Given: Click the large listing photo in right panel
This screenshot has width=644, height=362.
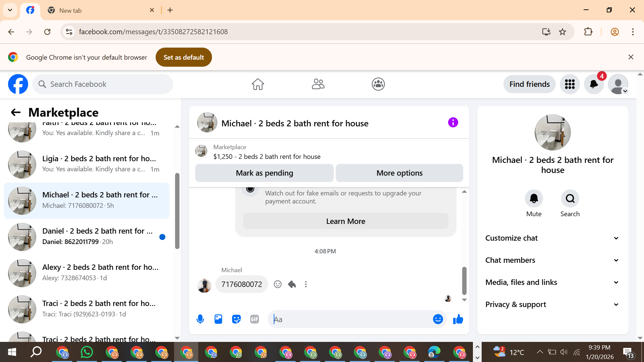Looking at the screenshot, I should tap(553, 132).
